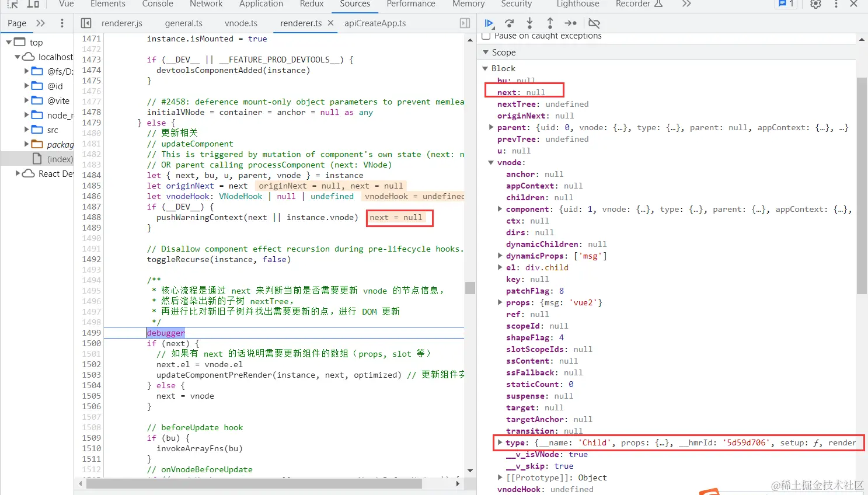Enable Pause on caught exceptions
Image resolution: width=868 pixels, height=495 pixels.
pos(486,36)
